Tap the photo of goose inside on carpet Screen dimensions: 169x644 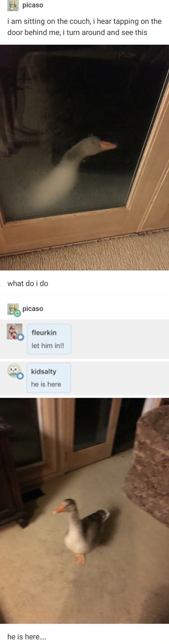coord(84,511)
